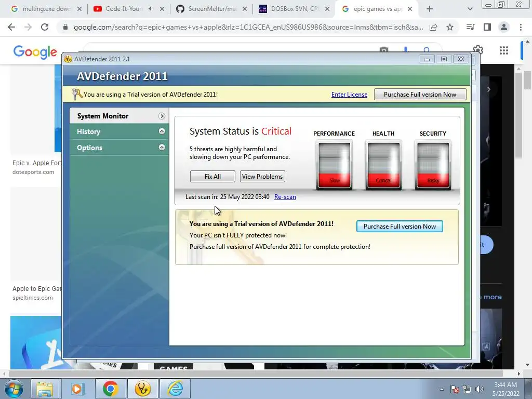The height and width of the screenshot is (399, 532).
Task: Open Chrome profile avatar icon
Action: click(504, 27)
